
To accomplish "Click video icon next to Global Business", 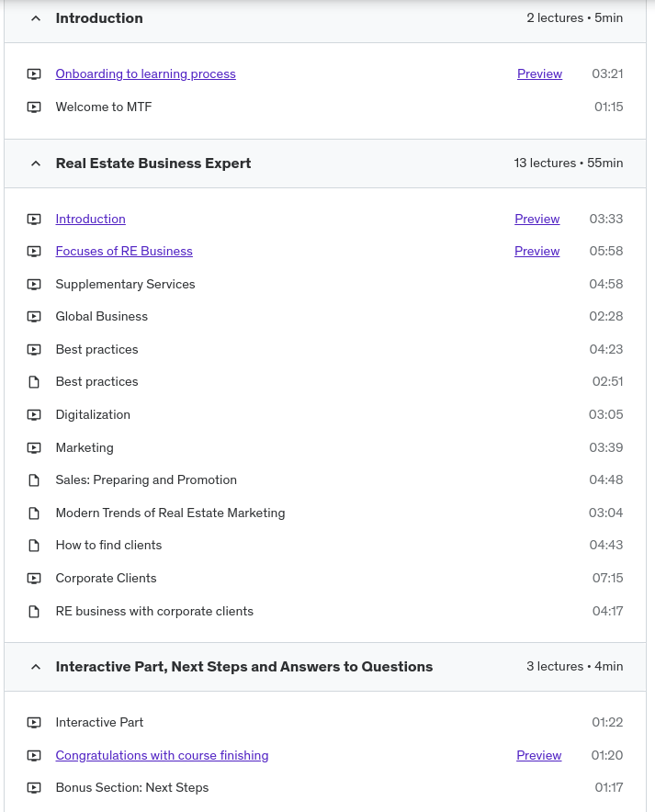I will [x=34, y=317].
